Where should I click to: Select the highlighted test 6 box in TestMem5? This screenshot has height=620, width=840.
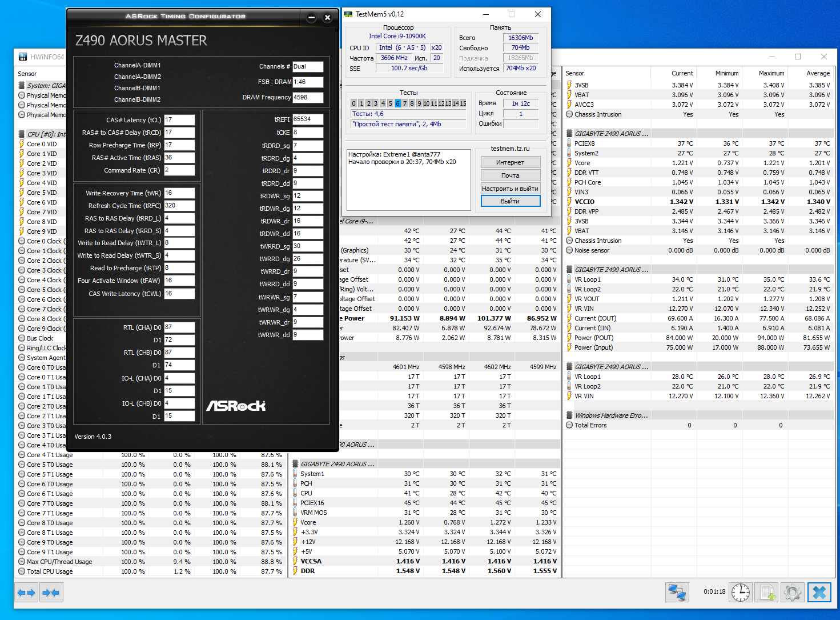pyautogui.click(x=397, y=103)
